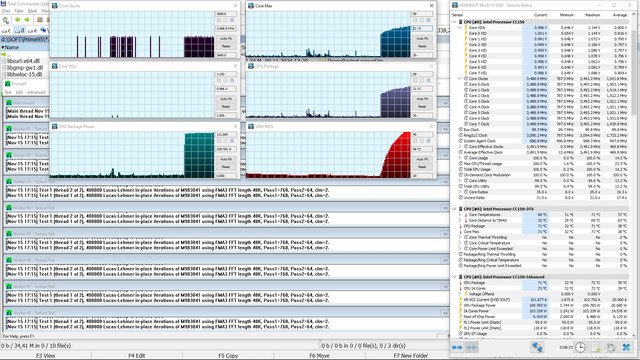
Task: Toggle middle small option box in Core VIDs graph
Action: pyautogui.click(x=225, y=80)
